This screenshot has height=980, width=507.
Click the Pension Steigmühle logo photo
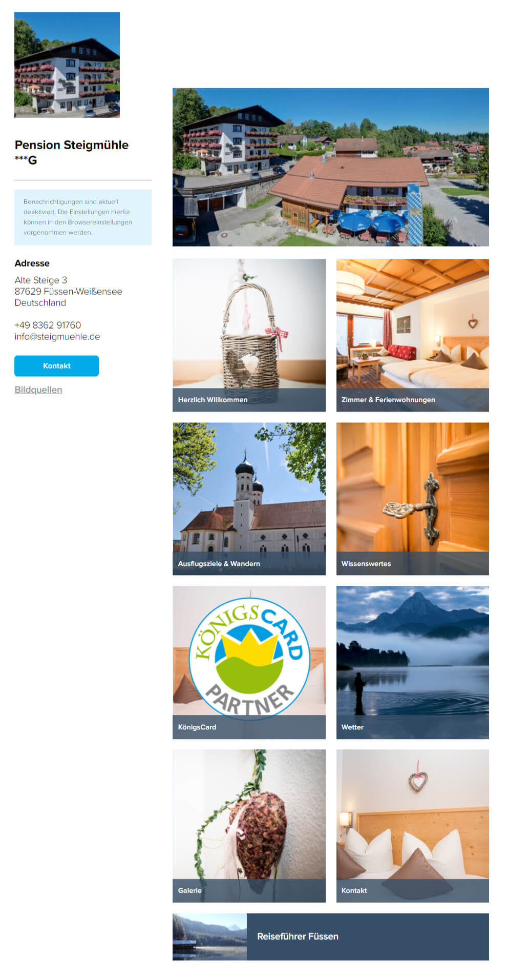pos(67,65)
